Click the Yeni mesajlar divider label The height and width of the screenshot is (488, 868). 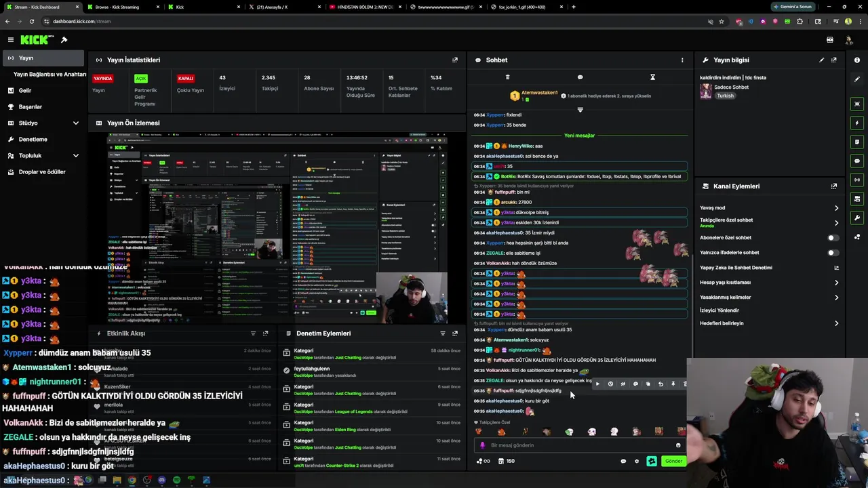pos(580,136)
